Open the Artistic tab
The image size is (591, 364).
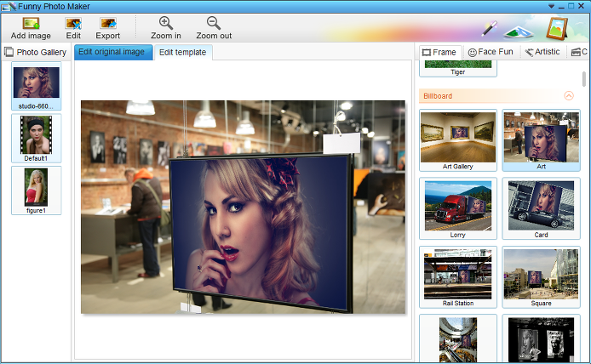(542, 52)
